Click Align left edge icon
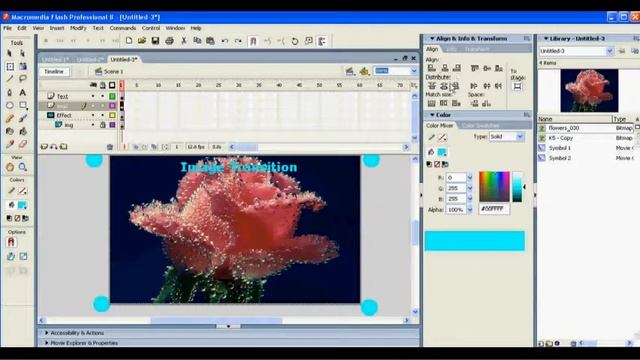The image size is (640, 360). click(431, 68)
